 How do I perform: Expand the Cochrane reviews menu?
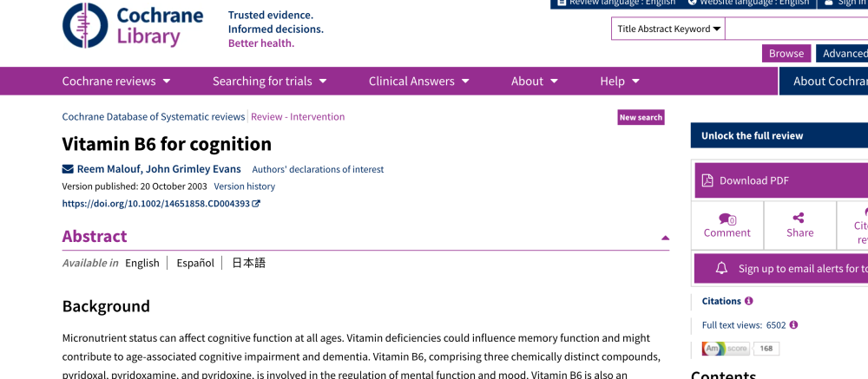click(116, 82)
